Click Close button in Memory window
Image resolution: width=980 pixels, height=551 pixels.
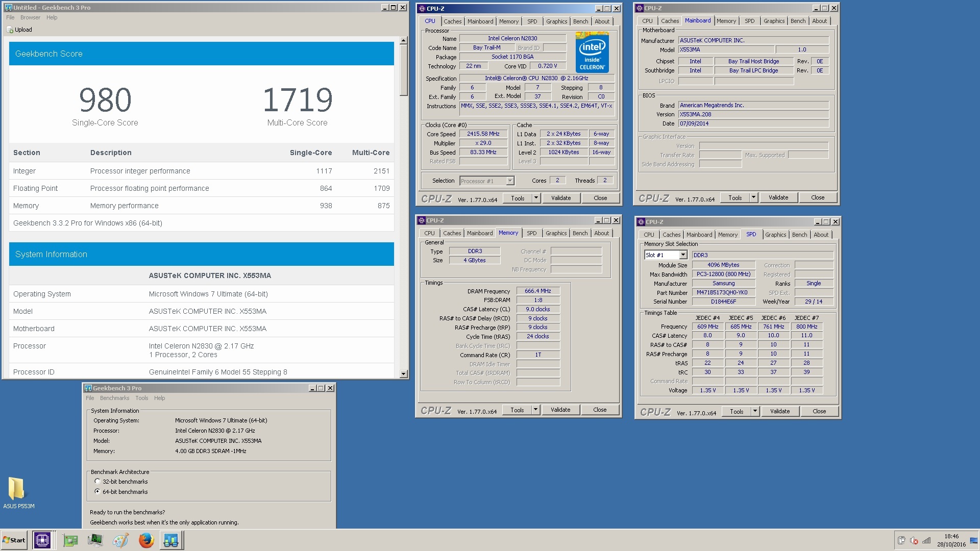(600, 410)
